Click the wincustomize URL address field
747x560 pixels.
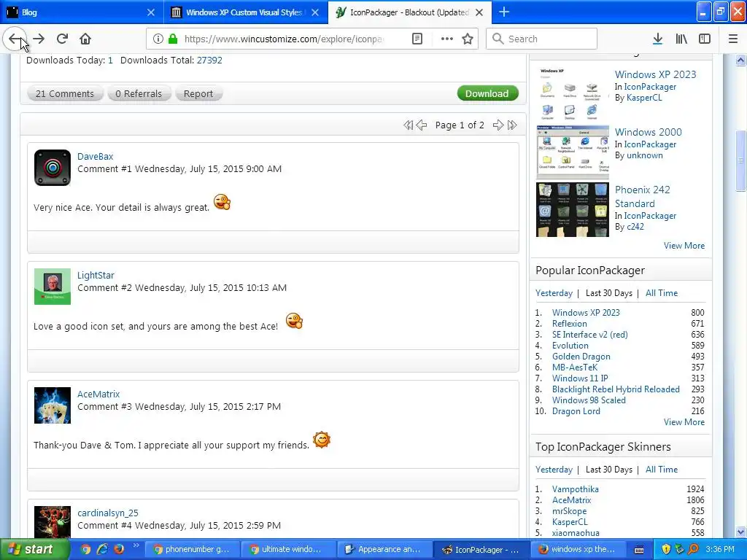284,39
